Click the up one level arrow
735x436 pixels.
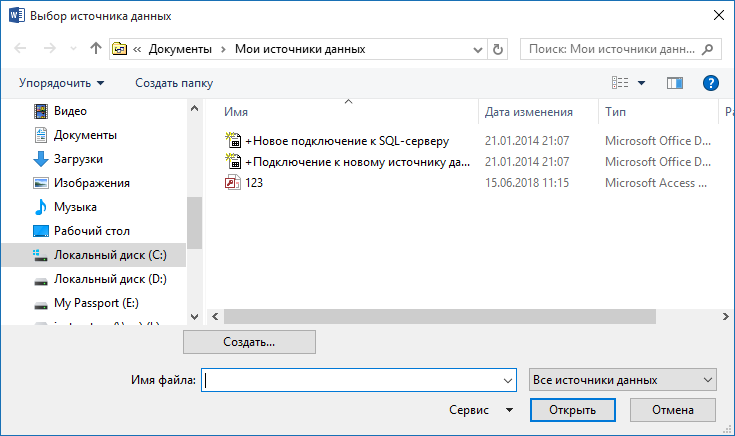[x=96, y=48]
